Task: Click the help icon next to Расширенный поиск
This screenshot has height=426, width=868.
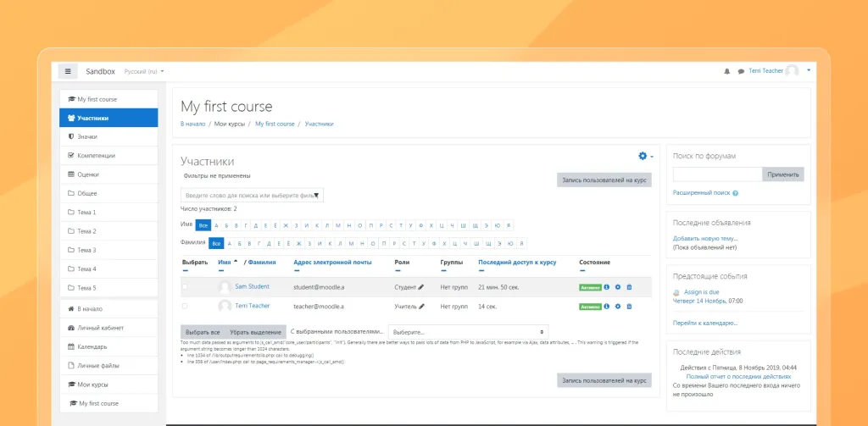Action: (x=735, y=193)
